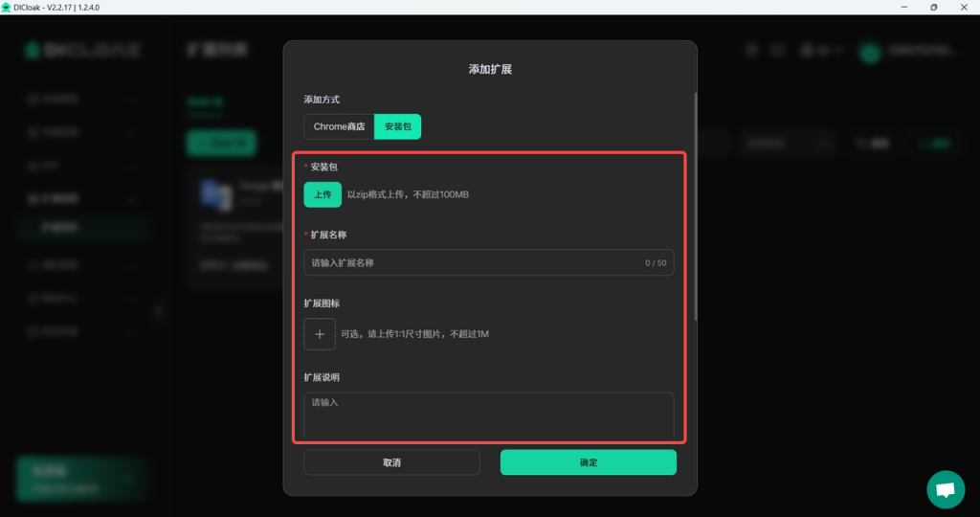The width and height of the screenshot is (980, 517).
Task: Select the 安装包 install method tab
Action: [397, 126]
